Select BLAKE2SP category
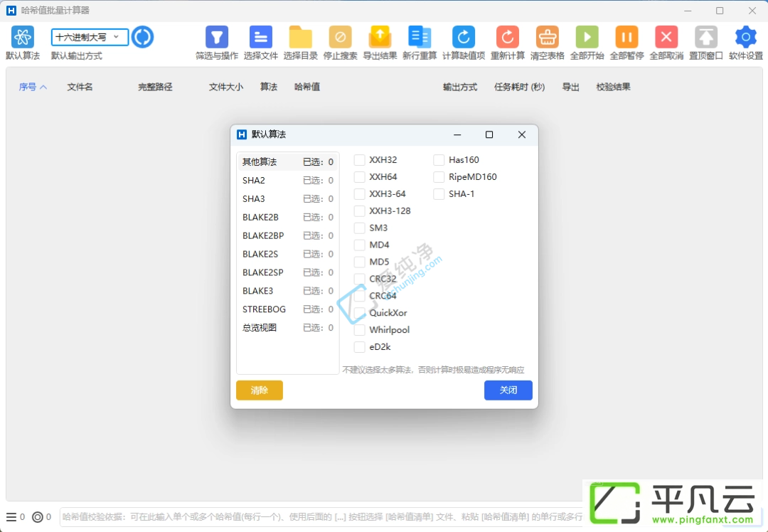Image resolution: width=768 pixels, height=532 pixels. (288, 272)
